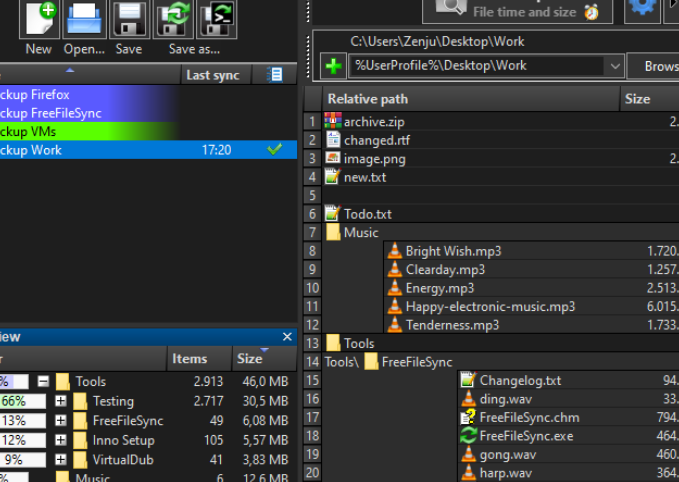Click Save as sync configuration icon

[x=173, y=19]
